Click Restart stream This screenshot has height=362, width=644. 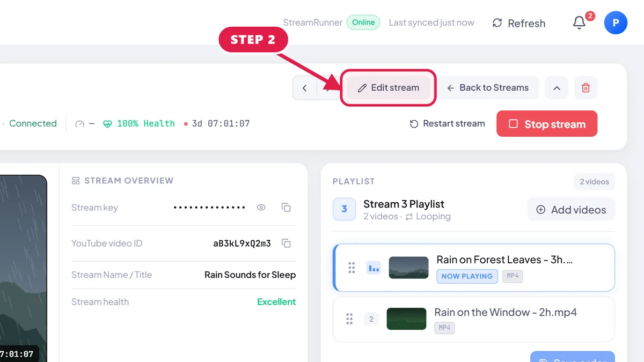tap(447, 124)
